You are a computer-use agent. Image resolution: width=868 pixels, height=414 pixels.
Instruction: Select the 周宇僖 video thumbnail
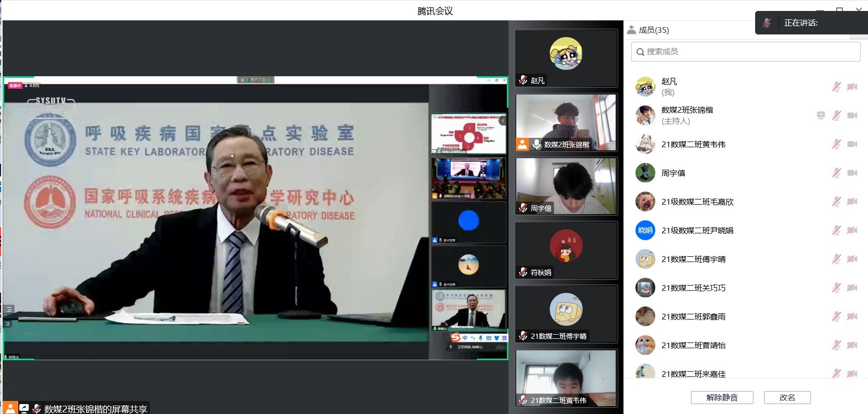tap(566, 186)
